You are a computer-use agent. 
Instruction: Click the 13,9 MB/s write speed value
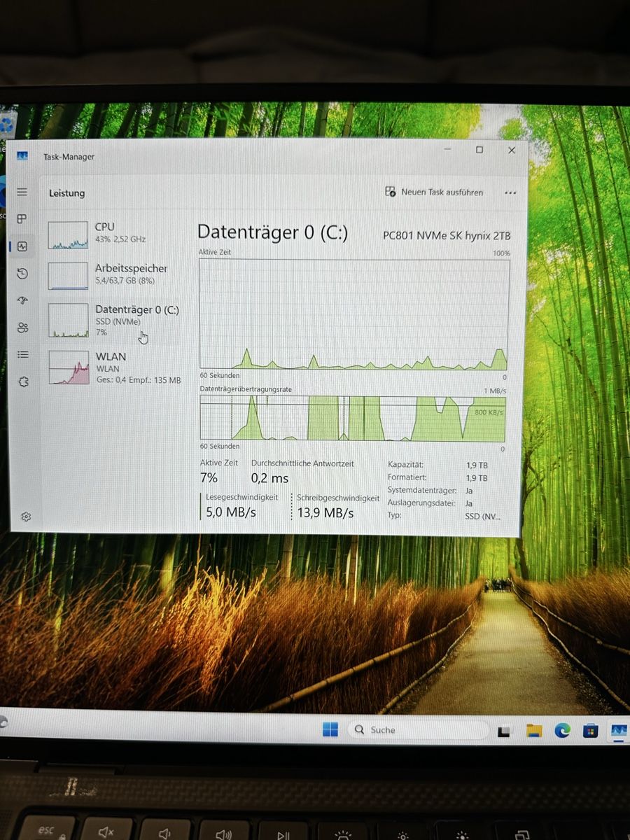point(325,513)
